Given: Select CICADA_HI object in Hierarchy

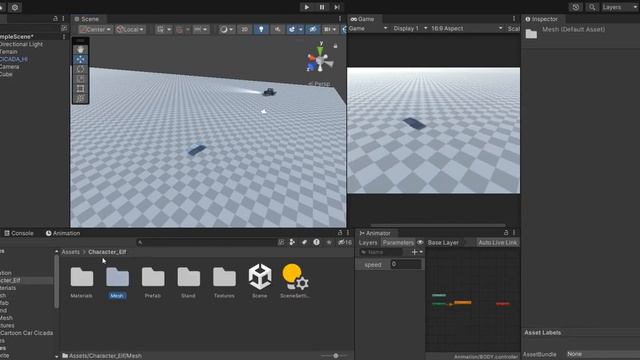Looking at the screenshot, I should pyautogui.click(x=14, y=59).
